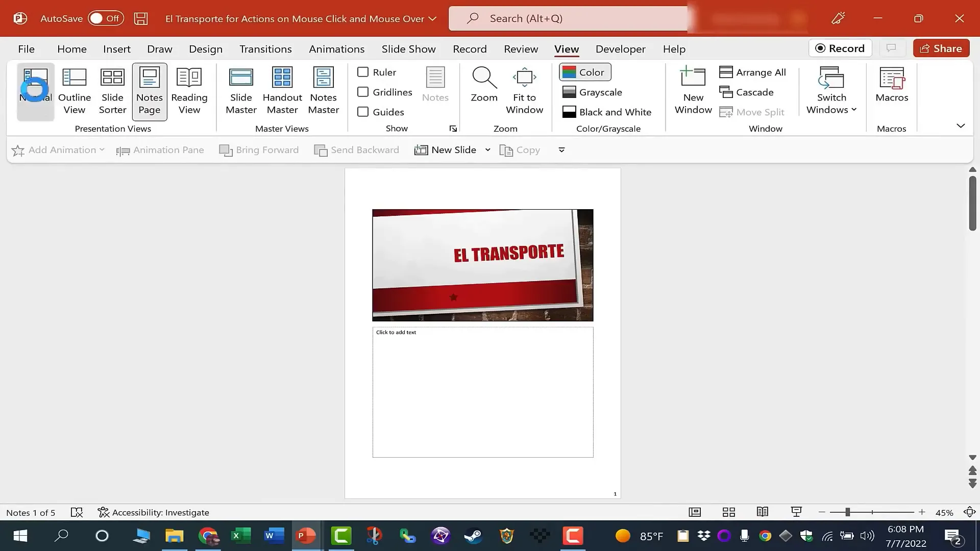Customize Quick Access Toolbar dropdown
The width and height of the screenshot is (980, 551).
click(561, 150)
